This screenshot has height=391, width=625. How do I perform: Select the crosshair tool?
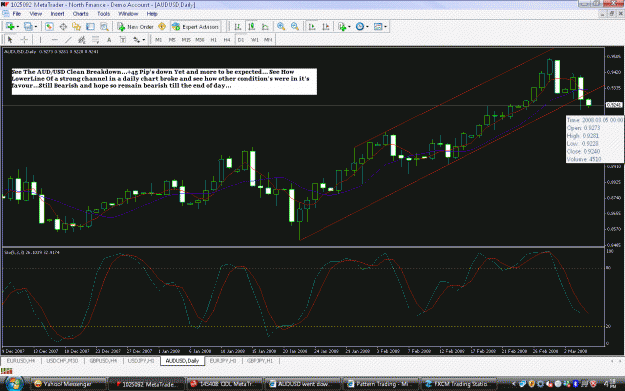click(24, 39)
